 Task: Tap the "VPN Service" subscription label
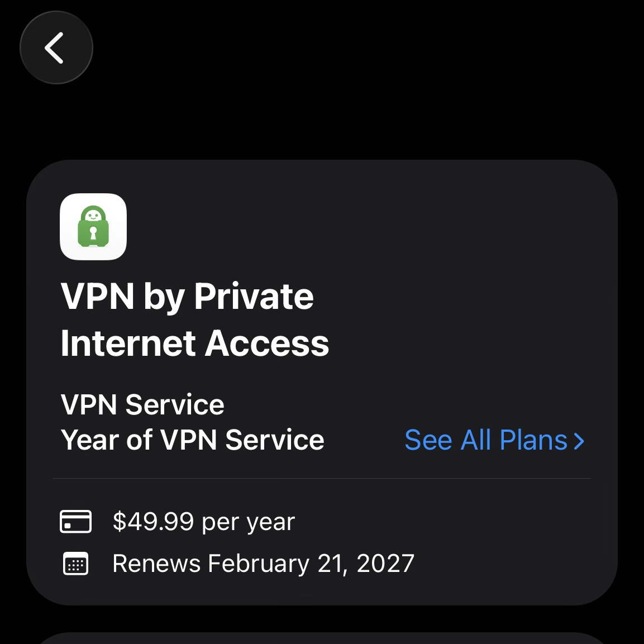click(x=142, y=404)
